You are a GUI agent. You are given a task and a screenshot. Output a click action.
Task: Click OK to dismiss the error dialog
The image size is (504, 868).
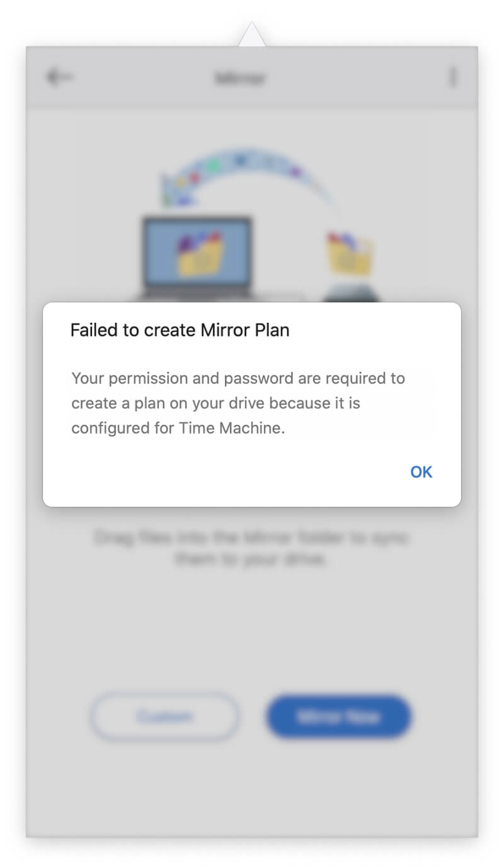click(x=421, y=472)
